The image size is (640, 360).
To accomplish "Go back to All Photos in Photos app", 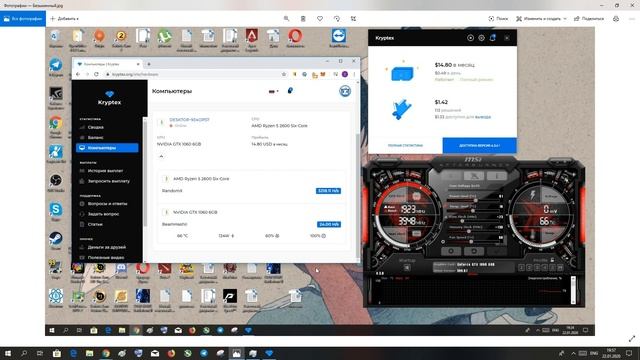I will click(23, 19).
